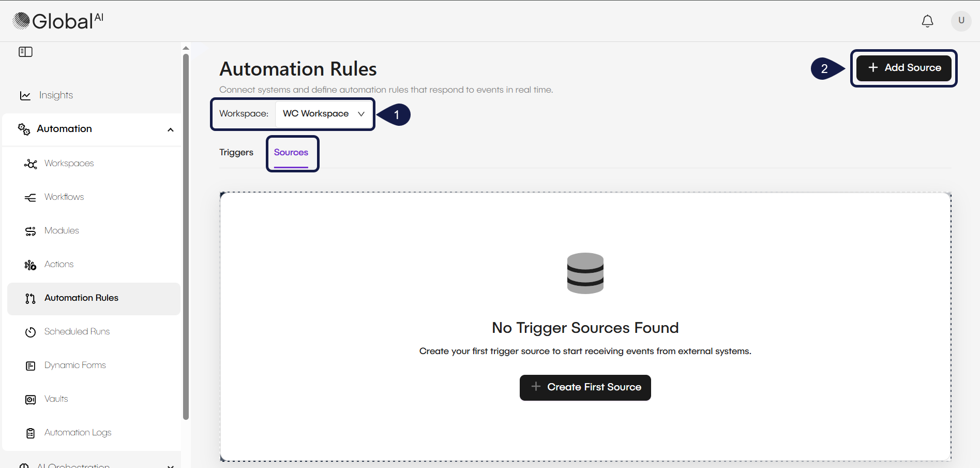
Task: Click the Workspaces node icon
Action: coord(31,164)
